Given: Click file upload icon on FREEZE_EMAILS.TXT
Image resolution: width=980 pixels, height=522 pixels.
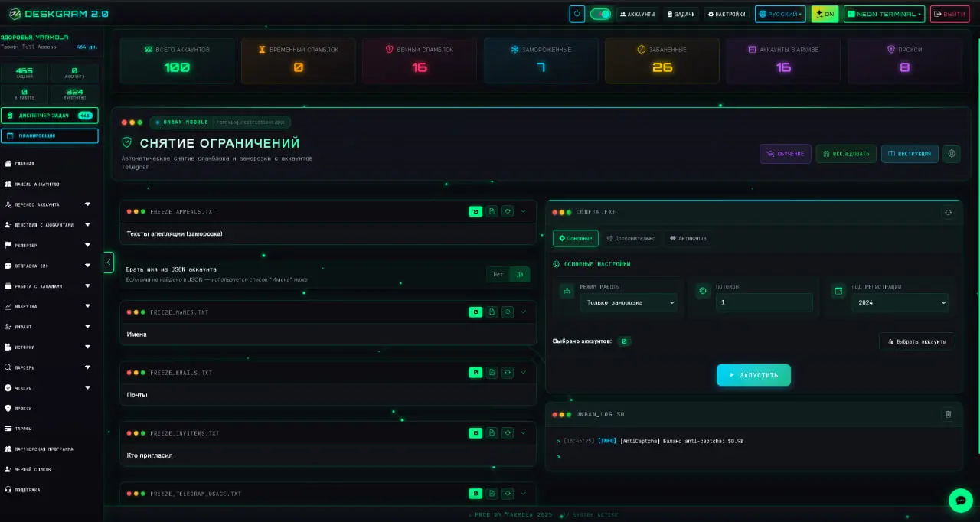Looking at the screenshot, I should click(492, 373).
